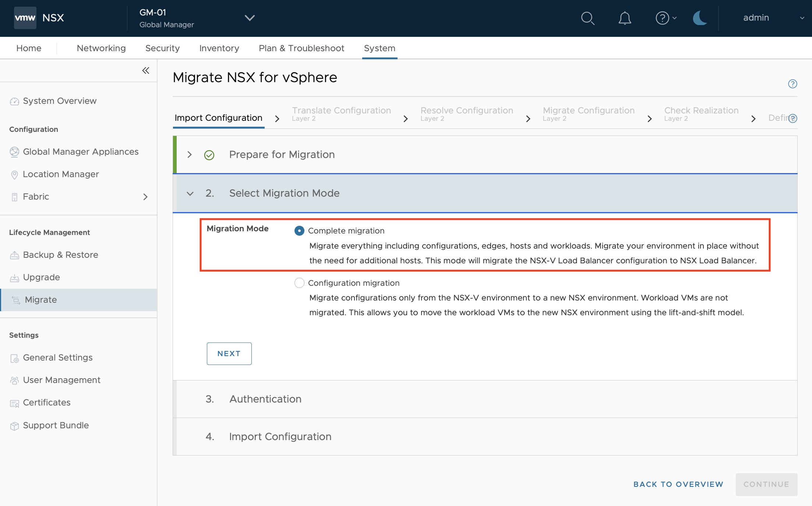Viewport: 812px width, 506px height.
Task: Select Configuration migration radio button
Action: coord(299,283)
